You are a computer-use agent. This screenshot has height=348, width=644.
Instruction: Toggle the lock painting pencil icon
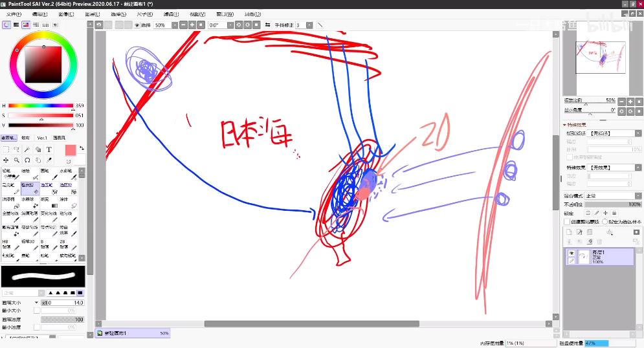click(597, 213)
